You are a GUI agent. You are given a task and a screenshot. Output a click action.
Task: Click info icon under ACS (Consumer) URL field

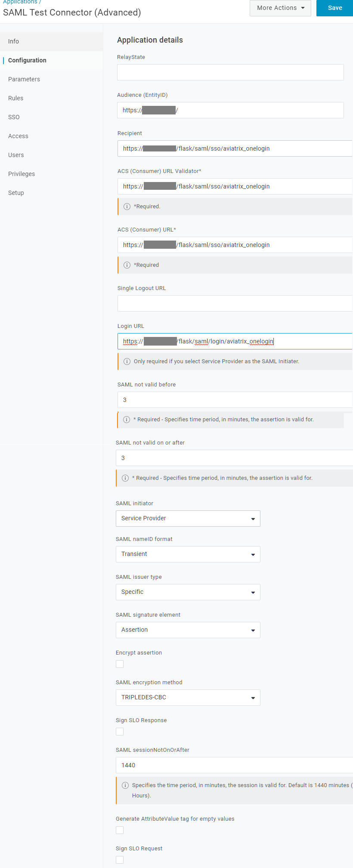(127, 265)
